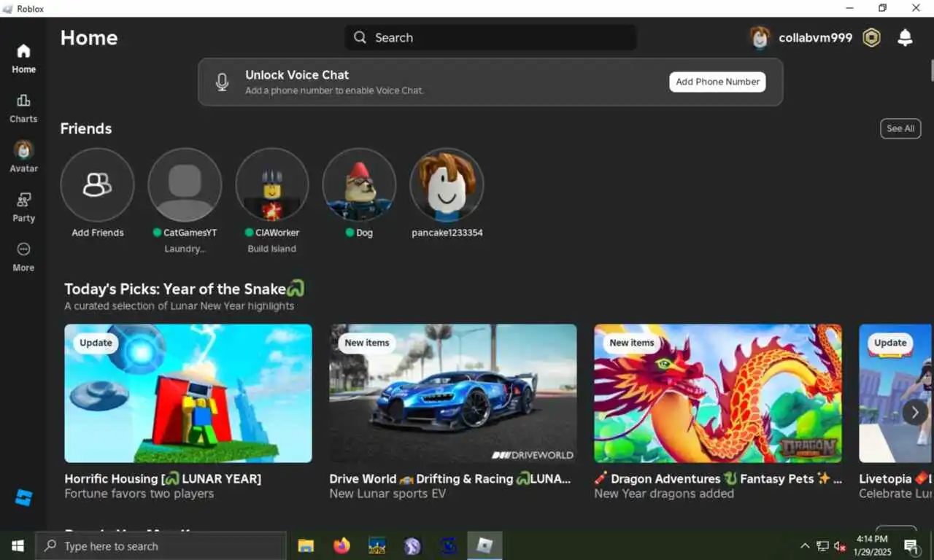
Task: Open Drive World game title
Action: 450,479
